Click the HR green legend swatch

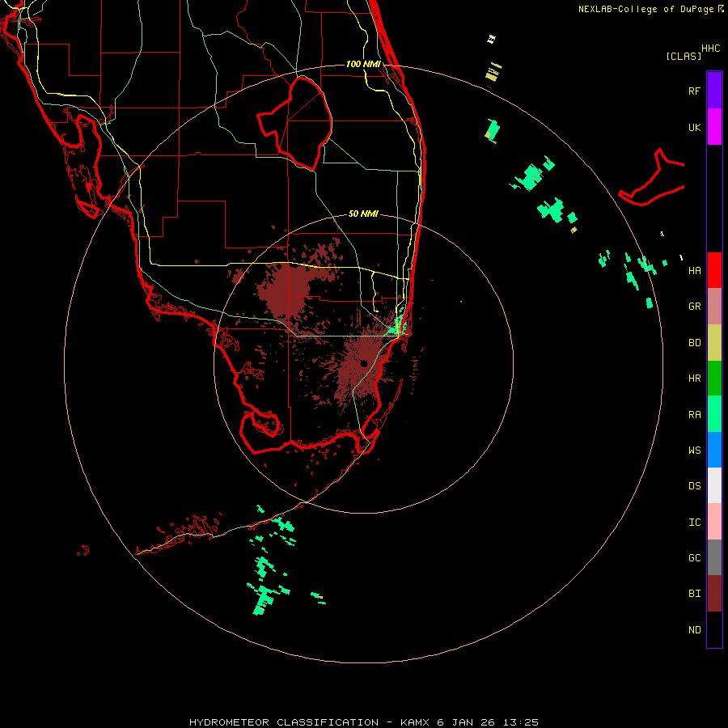click(714, 379)
